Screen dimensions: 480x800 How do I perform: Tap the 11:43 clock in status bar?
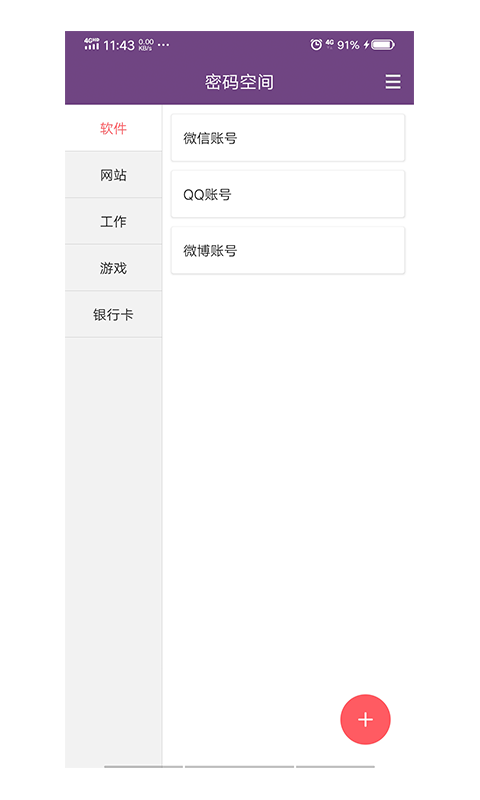coord(119,45)
